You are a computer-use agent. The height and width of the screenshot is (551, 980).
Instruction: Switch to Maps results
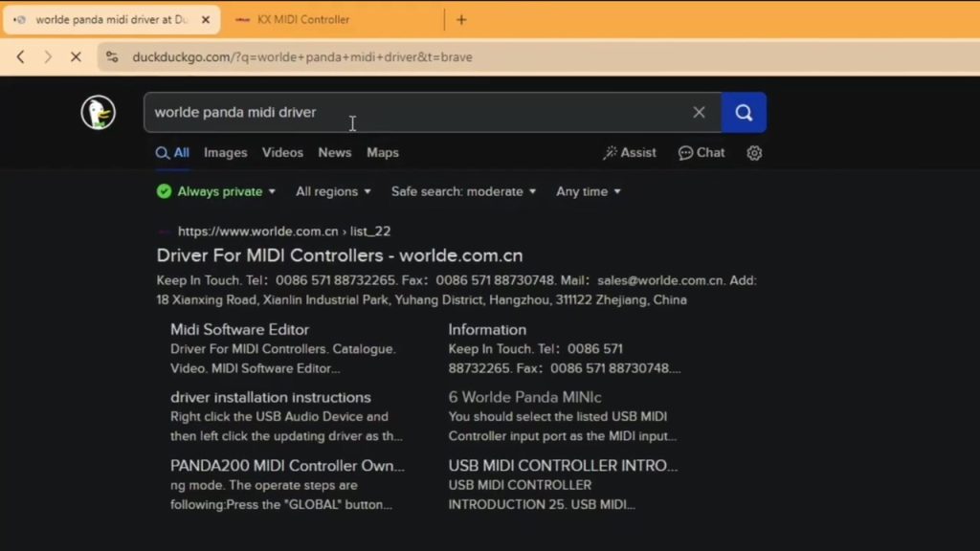383,153
